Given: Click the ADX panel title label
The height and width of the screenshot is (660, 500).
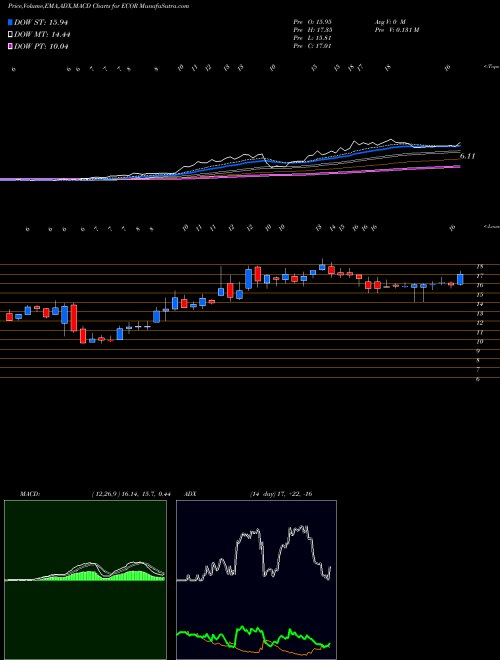Looking at the screenshot, I should click(191, 494).
